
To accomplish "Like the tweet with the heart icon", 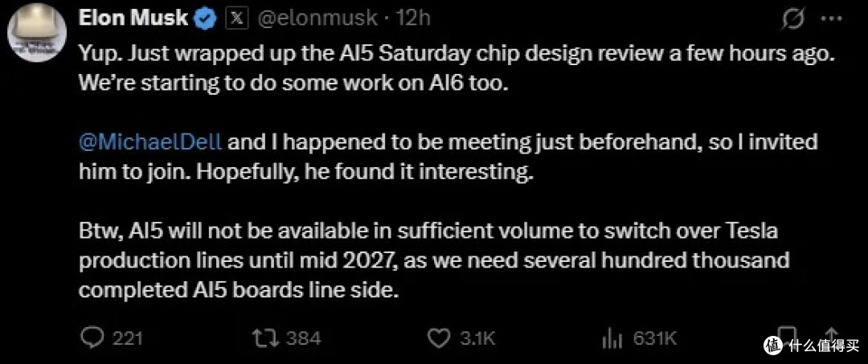I will point(440,338).
